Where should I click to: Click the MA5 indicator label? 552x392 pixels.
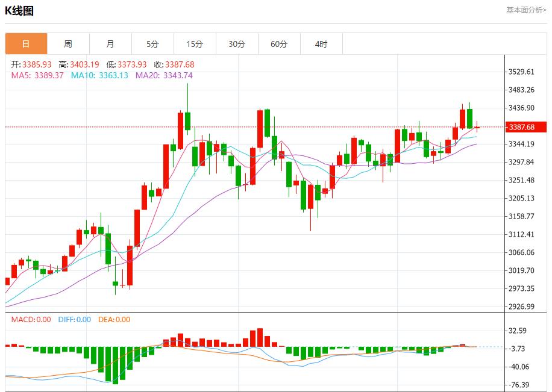(37, 75)
